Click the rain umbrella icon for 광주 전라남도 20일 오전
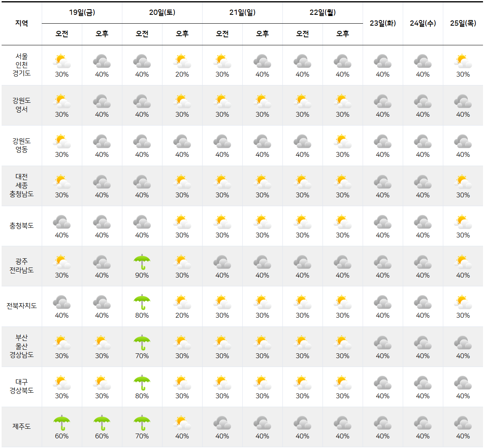This screenshot has height=448, width=485. point(142,262)
